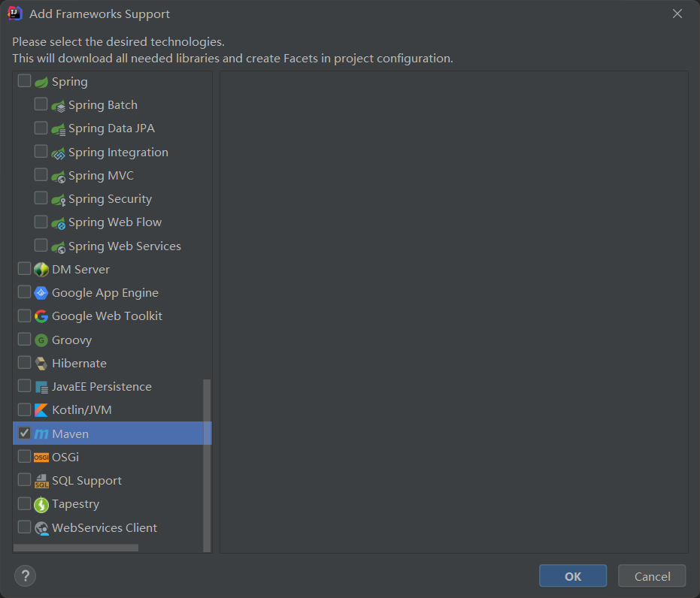Click the Spring Web Services icon

pos(58,247)
